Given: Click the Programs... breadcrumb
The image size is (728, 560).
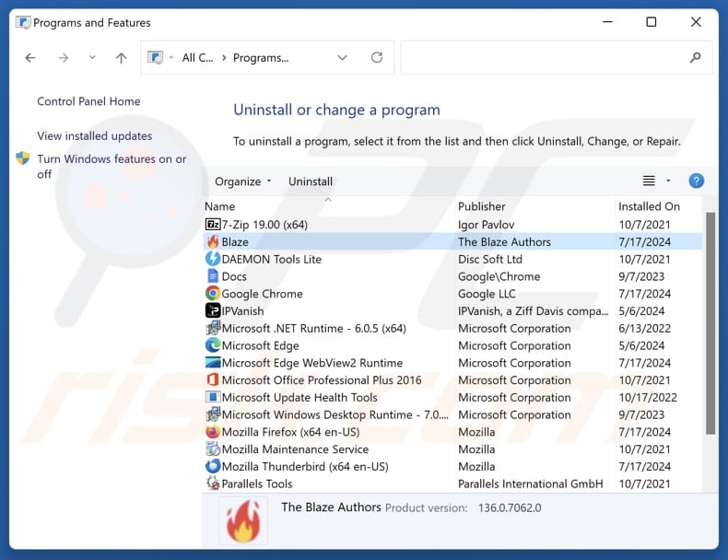Looking at the screenshot, I should click(x=261, y=57).
